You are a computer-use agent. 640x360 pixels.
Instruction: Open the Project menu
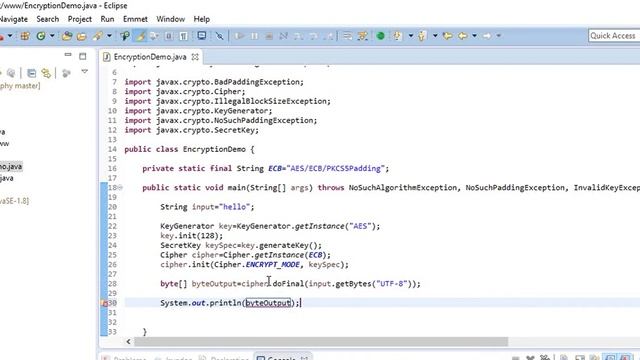pyautogui.click(x=80, y=19)
